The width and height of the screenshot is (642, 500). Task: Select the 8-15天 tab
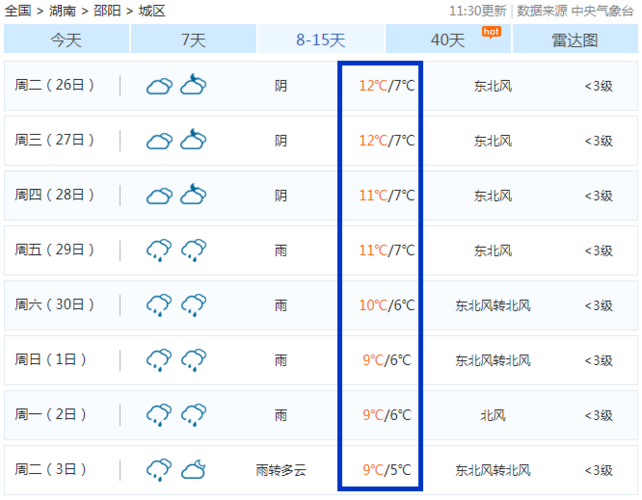click(321, 39)
